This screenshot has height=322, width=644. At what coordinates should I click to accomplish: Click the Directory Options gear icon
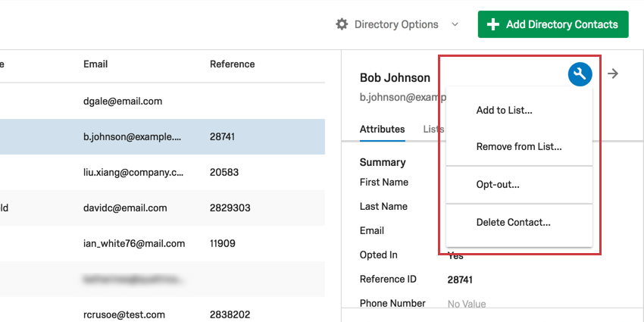click(342, 24)
